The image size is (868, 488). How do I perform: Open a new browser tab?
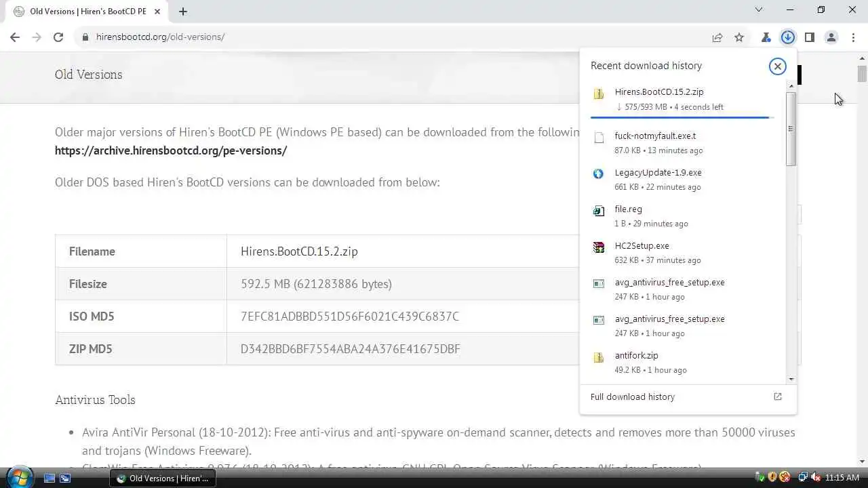click(183, 11)
